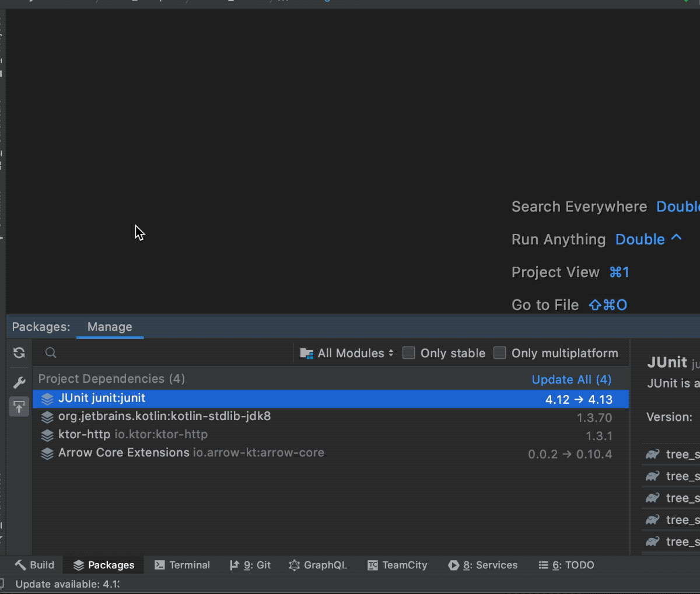Click the Services play icon

453,565
